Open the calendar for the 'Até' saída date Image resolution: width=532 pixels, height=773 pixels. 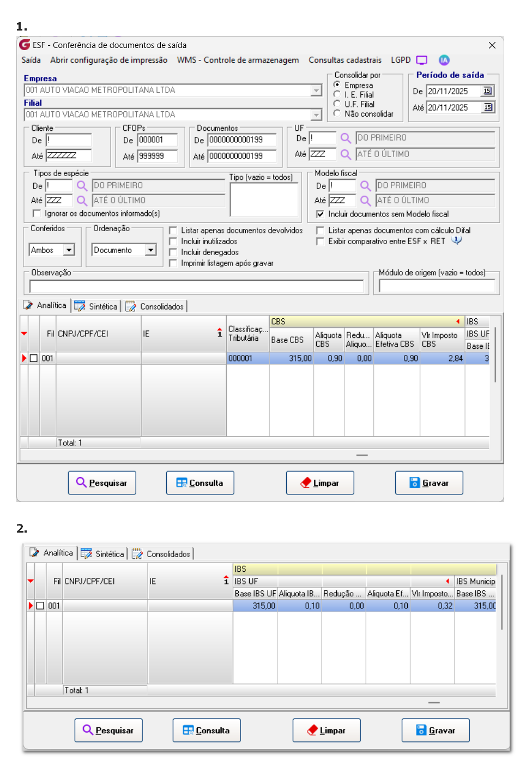(487, 107)
